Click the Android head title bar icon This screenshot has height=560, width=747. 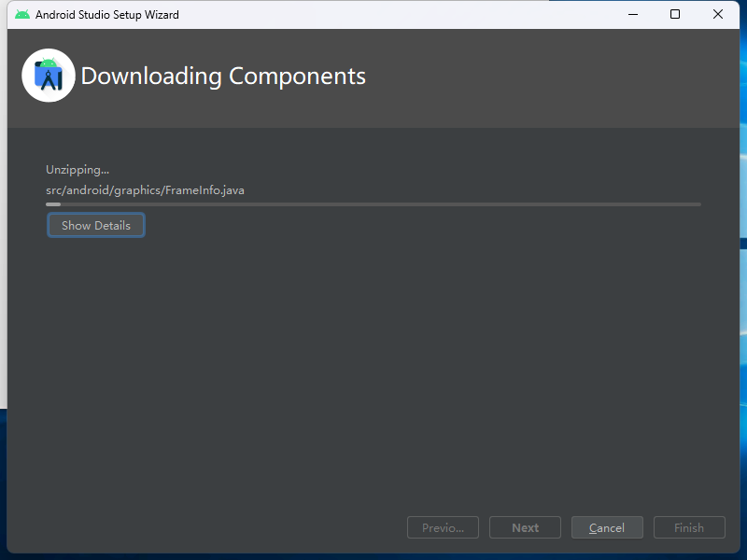pos(22,14)
